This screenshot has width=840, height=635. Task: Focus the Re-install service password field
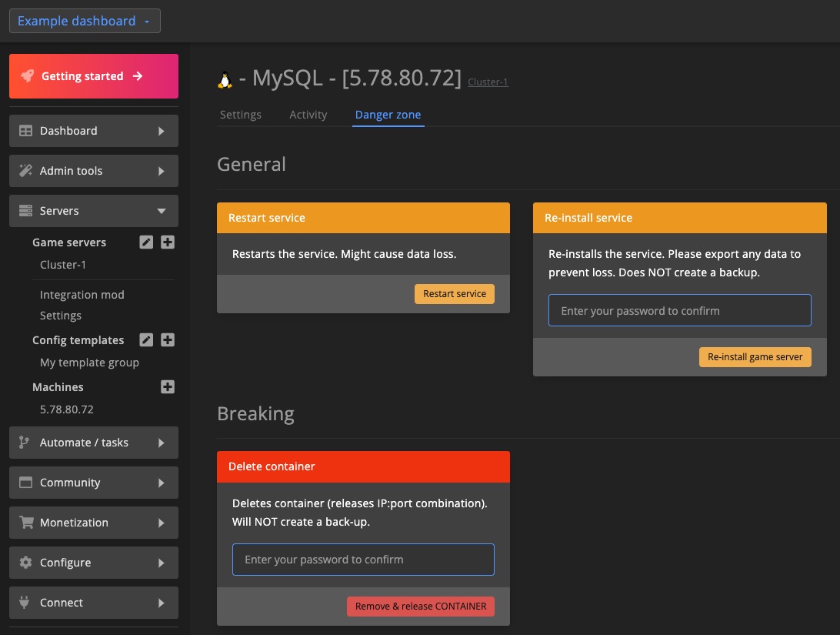coord(679,311)
